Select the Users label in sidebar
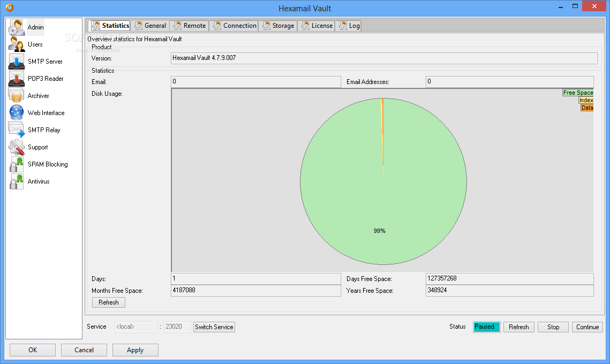The width and height of the screenshot is (610, 364). 35,44
